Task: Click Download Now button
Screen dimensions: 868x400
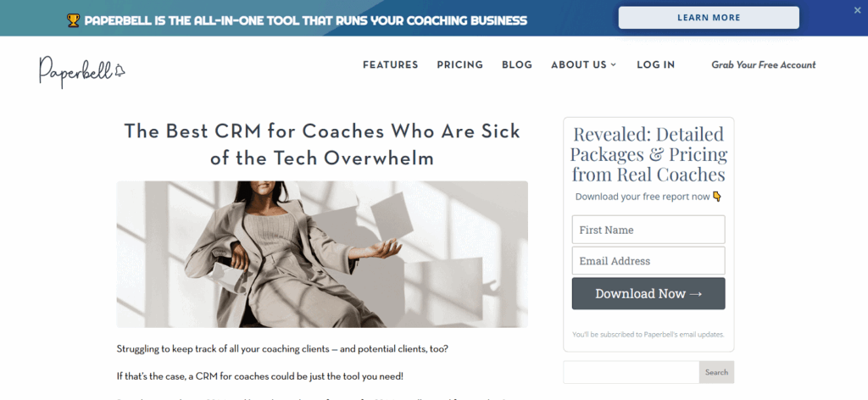Action: point(648,294)
